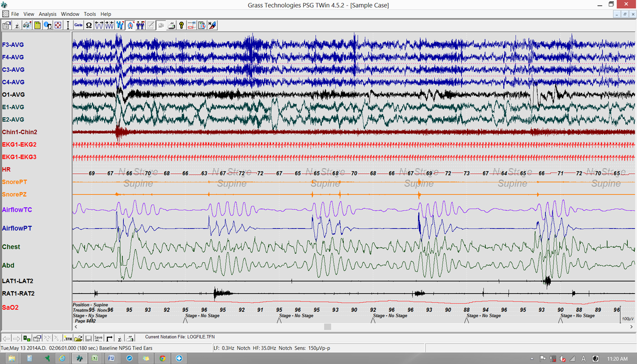This screenshot has height=364, width=637.
Task: Click the glasses review icon in toolbar
Action: coord(27,25)
